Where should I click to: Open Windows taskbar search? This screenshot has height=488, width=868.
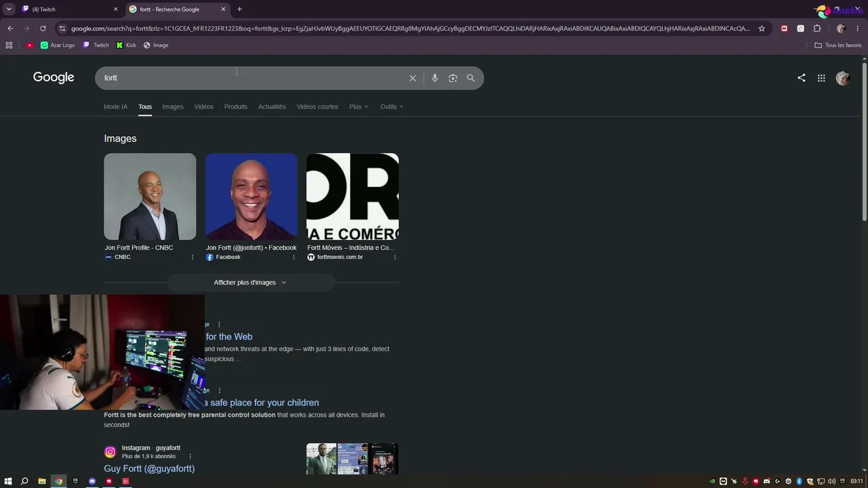(24, 481)
